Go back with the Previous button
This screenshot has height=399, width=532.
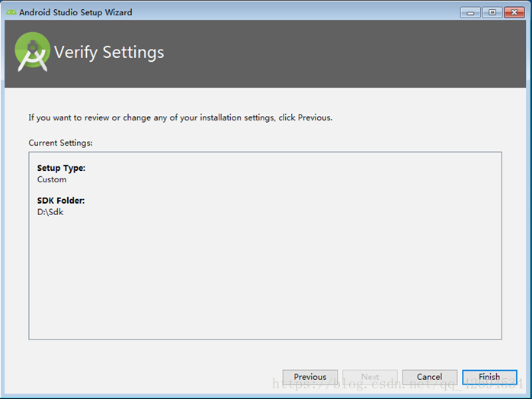tap(310, 377)
